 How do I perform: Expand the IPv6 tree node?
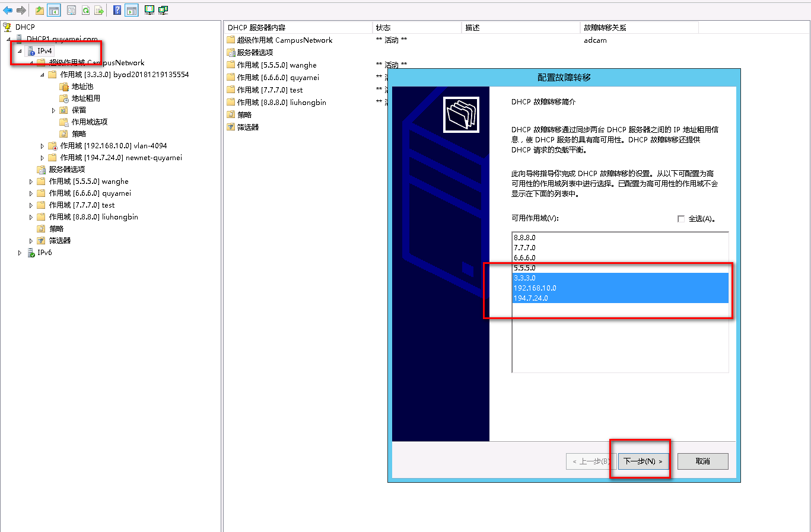coord(20,253)
